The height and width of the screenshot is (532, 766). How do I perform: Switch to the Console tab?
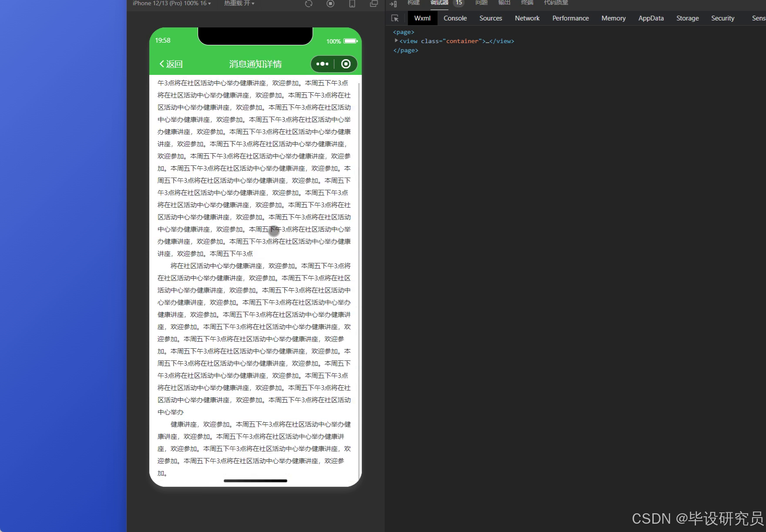coord(455,18)
